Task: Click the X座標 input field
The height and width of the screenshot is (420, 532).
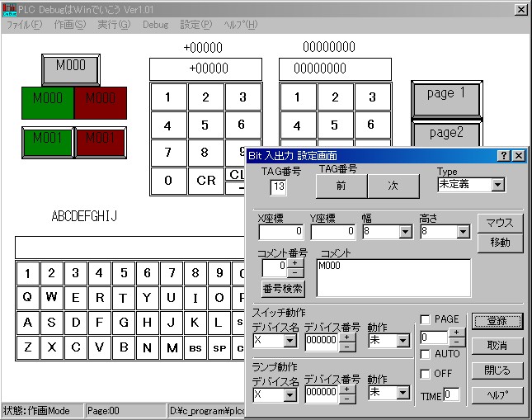Action: point(280,232)
